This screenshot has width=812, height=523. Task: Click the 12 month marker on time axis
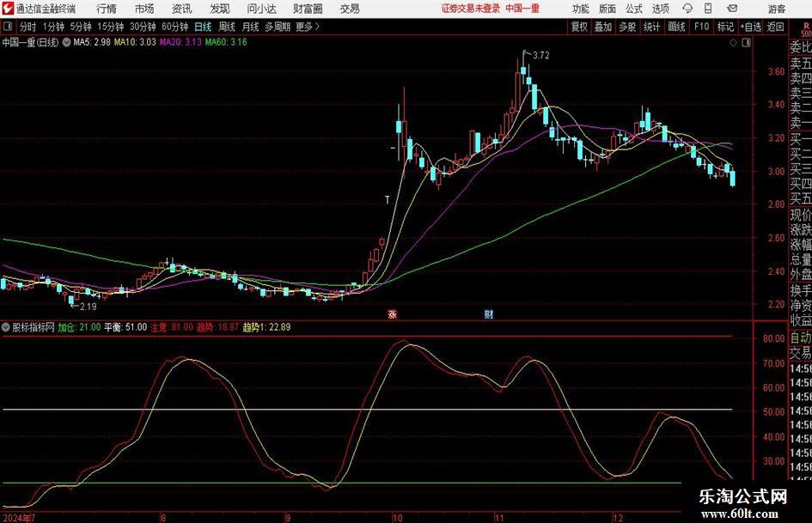pyautogui.click(x=618, y=518)
